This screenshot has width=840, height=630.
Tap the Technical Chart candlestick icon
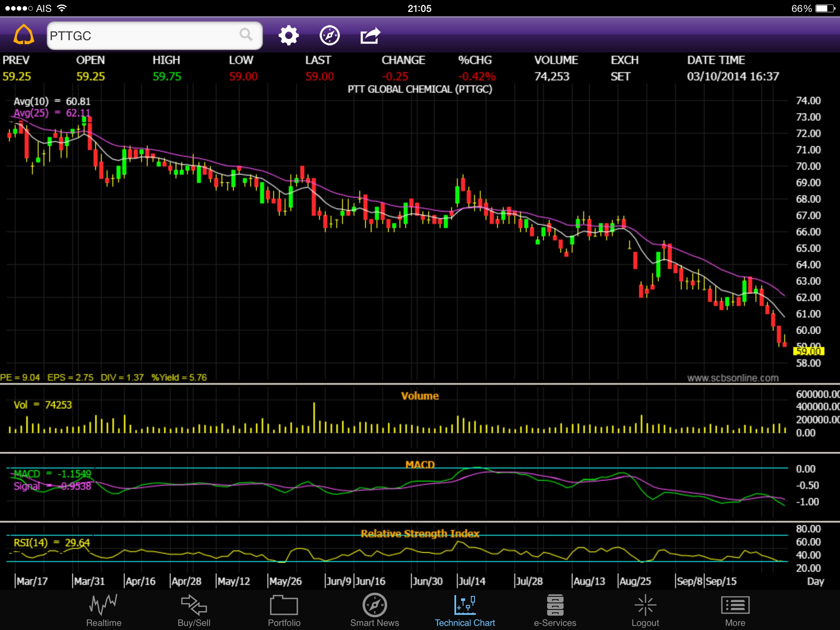465,605
